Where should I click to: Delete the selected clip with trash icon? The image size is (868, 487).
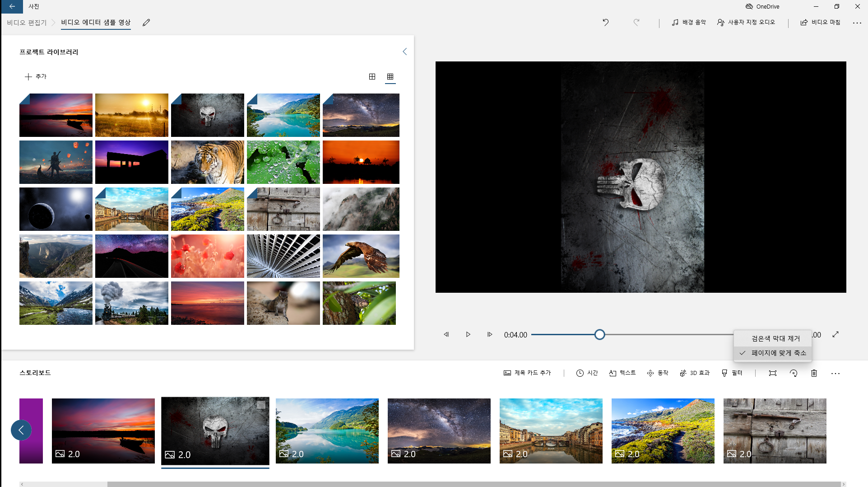(814, 373)
